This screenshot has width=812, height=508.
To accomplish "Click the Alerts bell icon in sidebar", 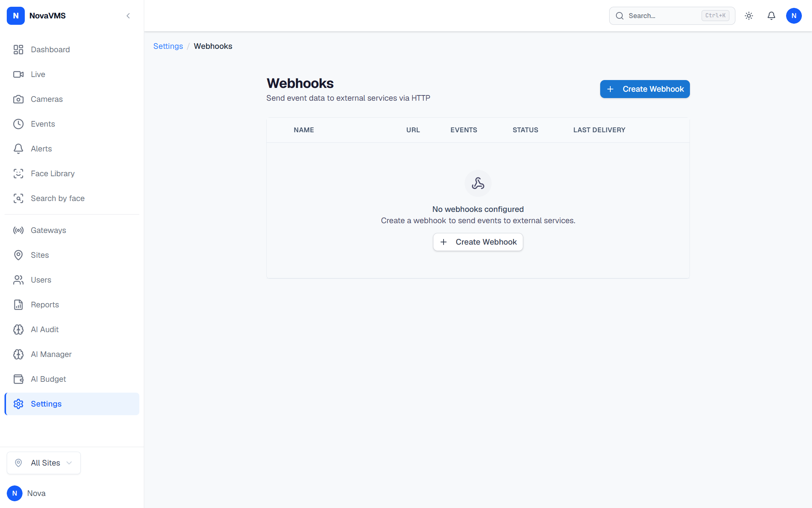I will coord(18,149).
